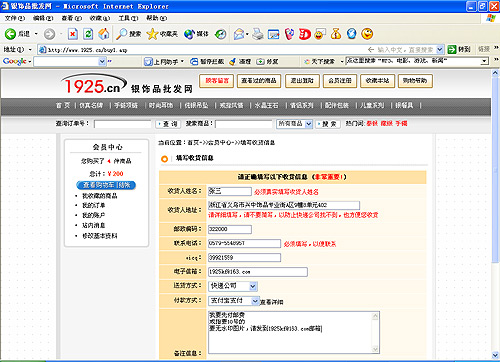
Task: Expand the address bar dropdown arrow
Action: click(440, 50)
